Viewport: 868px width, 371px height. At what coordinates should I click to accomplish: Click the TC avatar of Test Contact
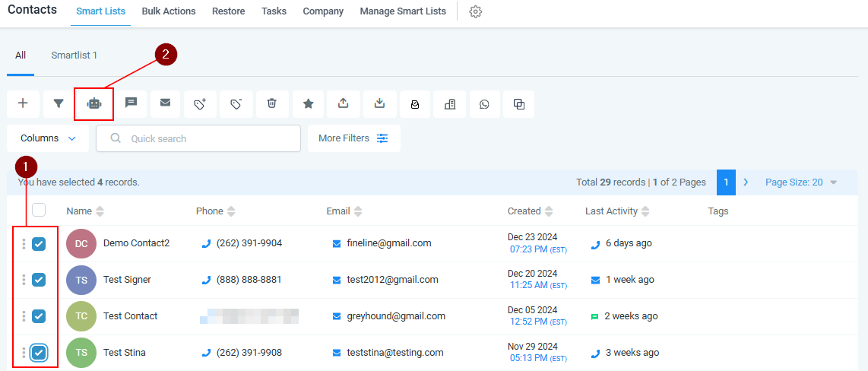pos(81,316)
